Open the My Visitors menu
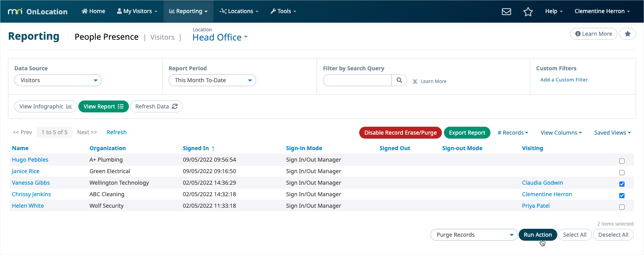The image size is (644, 255). point(137,11)
